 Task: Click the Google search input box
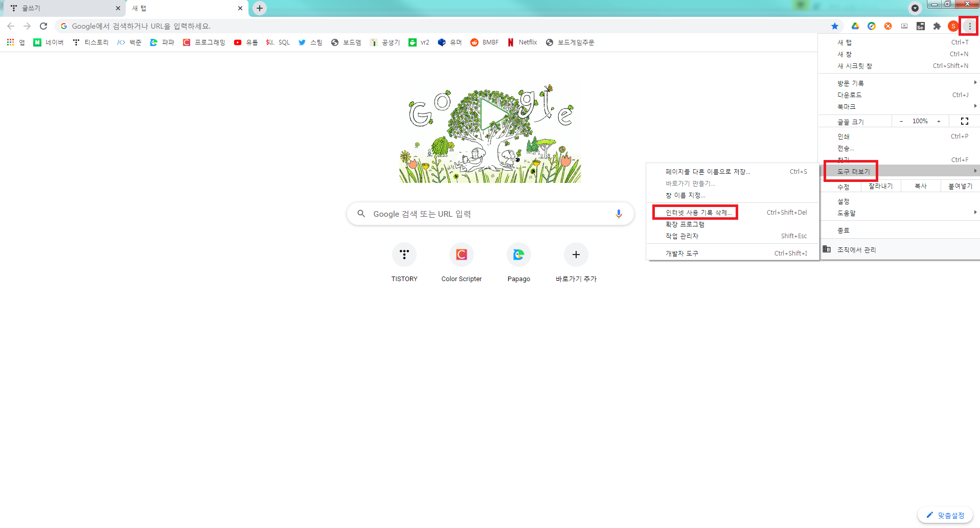(490, 214)
